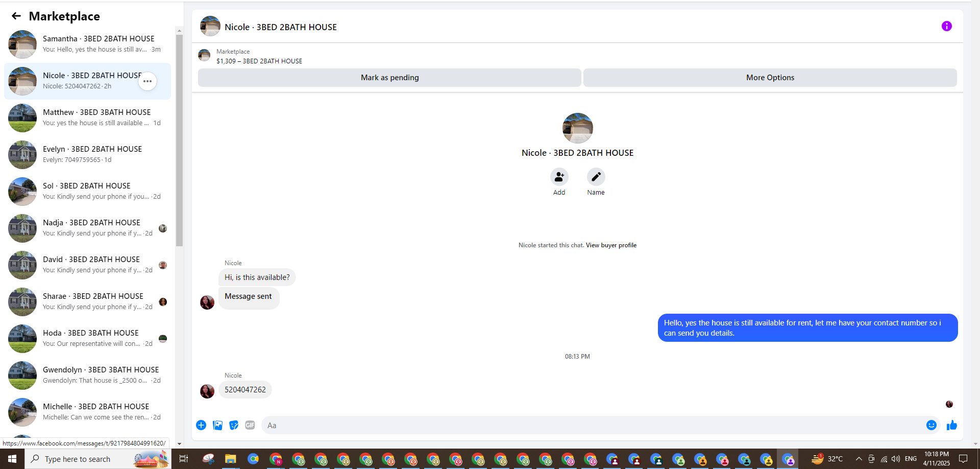Open David's 3BED 2BATH HOUSE conversation
The width and height of the screenshot is (980, 469).
(x=88, y=265)
